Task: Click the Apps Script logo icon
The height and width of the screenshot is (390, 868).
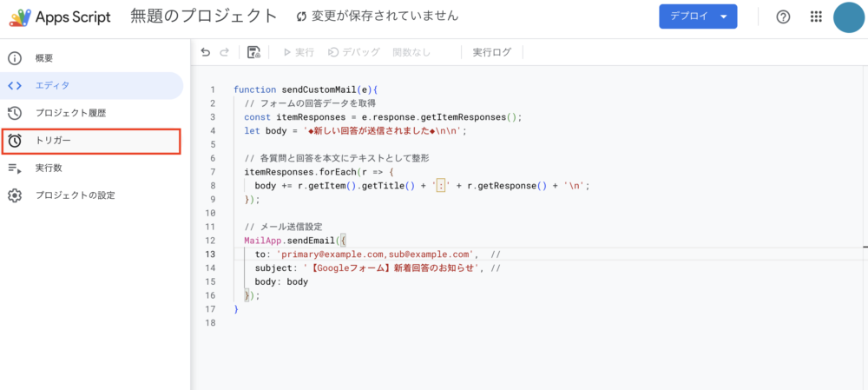Action: tap(19, 17)
